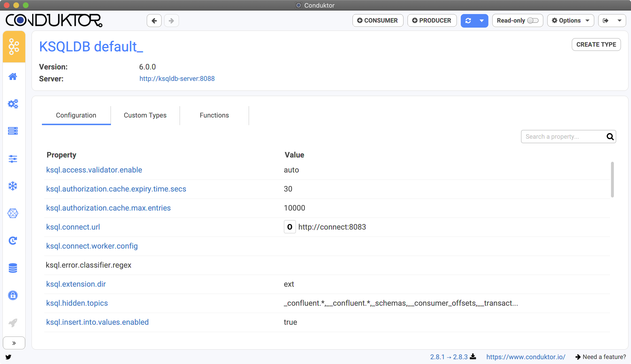Switch to the Custom Types tab
This screenshot has height=364, width=631.
pos(145,115)
